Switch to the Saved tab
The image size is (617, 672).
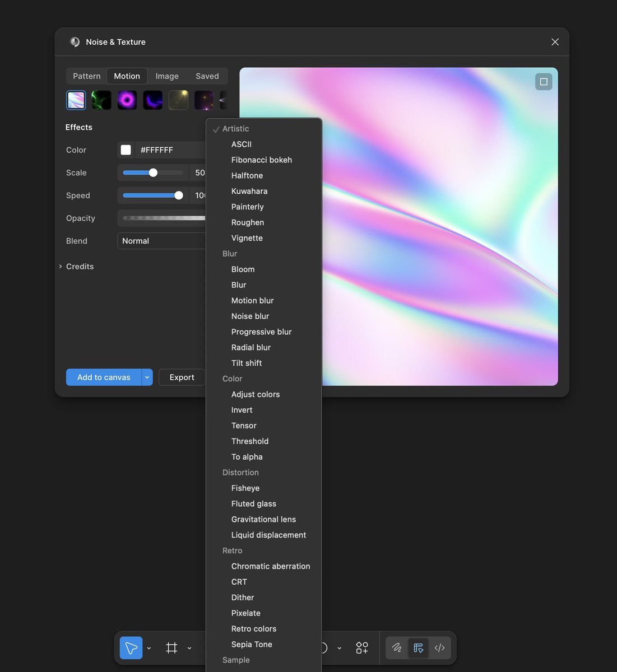coord(207,76)
